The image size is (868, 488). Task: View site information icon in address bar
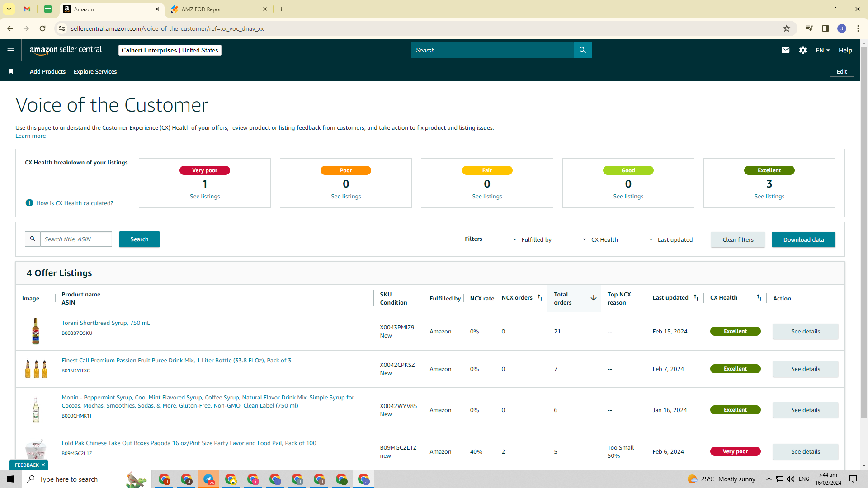(62, 28)
